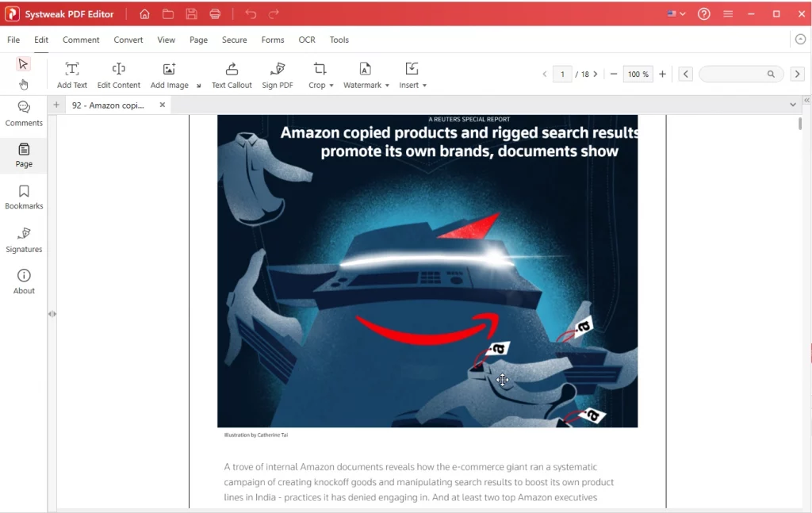The height and width of the screenshot is (513, 812).
Task: Add a new document tab
Action: click(56, 105)
